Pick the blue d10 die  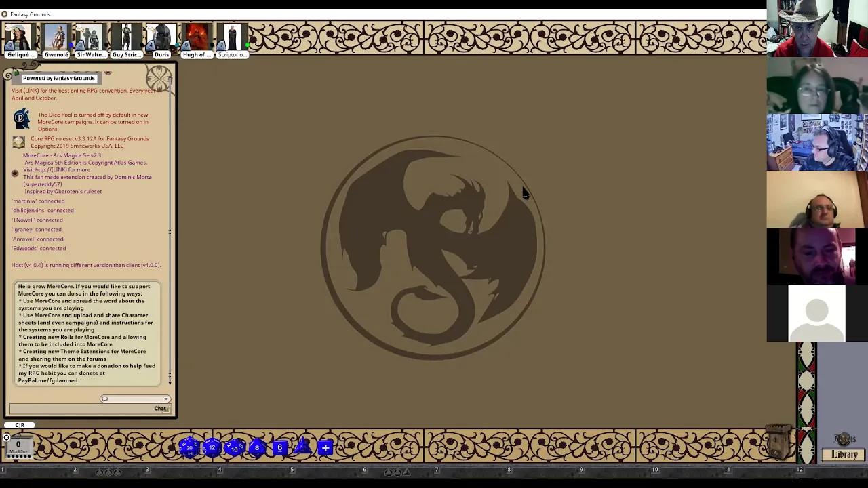tap(235, 447)
